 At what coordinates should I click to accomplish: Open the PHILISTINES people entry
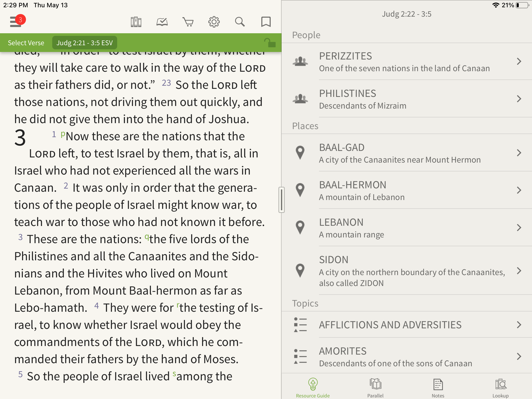tap(407, 99)
